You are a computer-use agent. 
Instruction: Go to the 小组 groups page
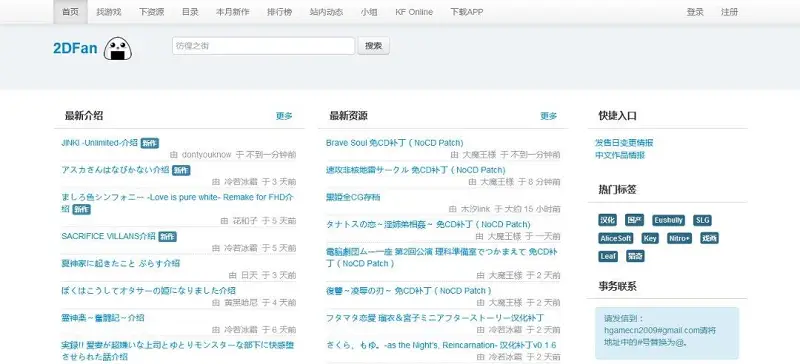pyautogui.click(x=369, y=12)
